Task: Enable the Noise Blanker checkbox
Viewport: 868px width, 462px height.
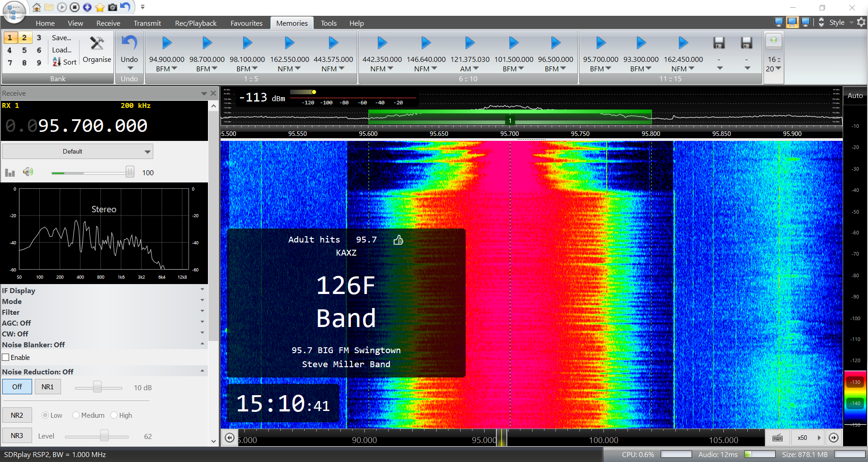Action: click(6, 358)
